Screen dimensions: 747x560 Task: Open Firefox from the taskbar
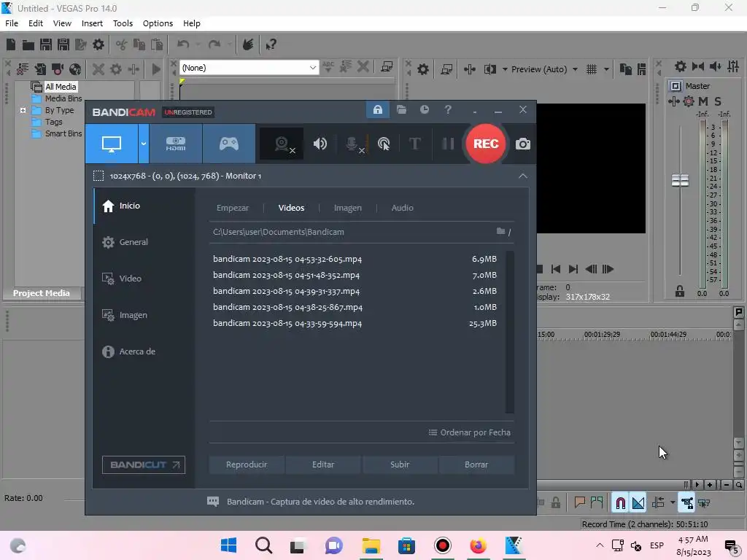click(x=478, y=545)
